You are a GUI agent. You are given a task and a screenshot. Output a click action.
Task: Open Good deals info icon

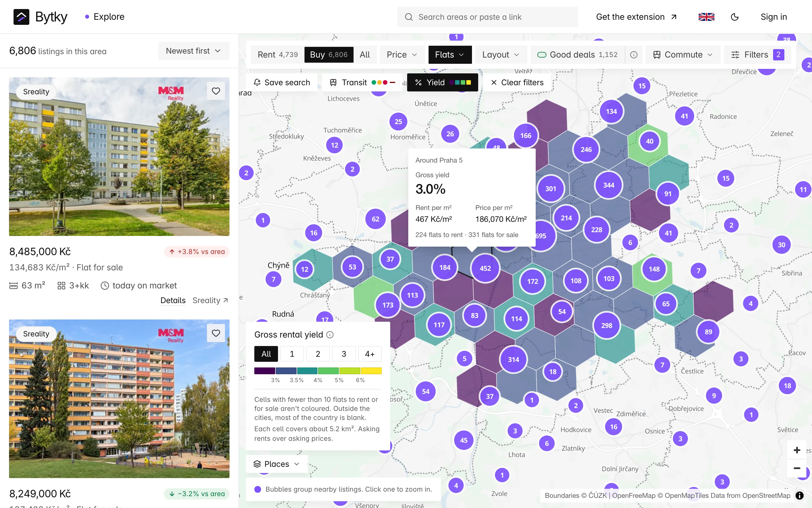tap(634, 55)
